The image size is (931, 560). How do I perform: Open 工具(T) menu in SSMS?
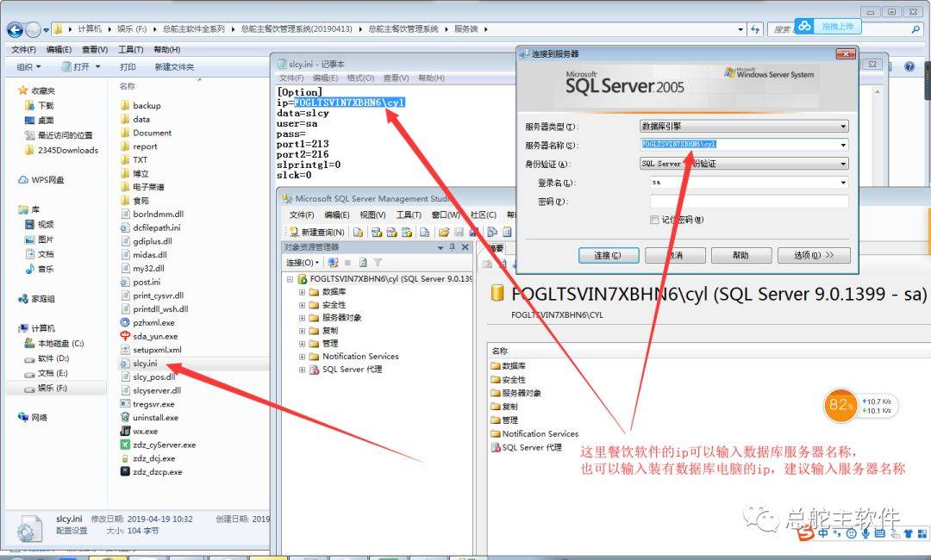(409, 215)
